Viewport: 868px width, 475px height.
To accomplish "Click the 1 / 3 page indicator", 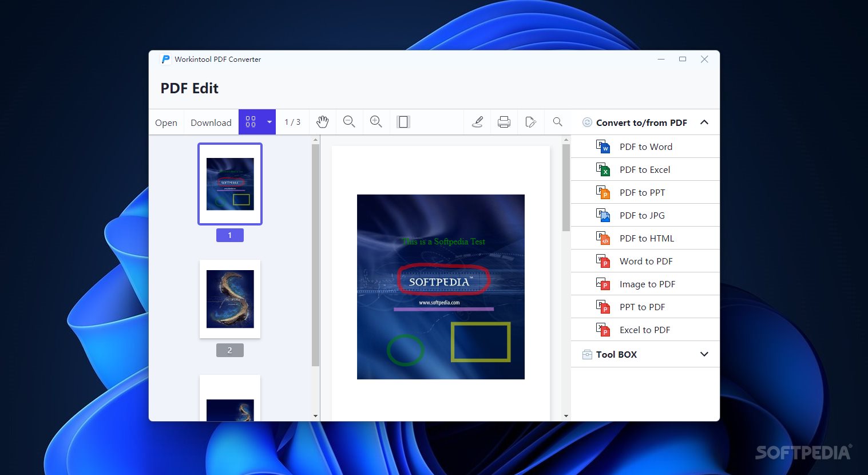I will tap(292, 122).
